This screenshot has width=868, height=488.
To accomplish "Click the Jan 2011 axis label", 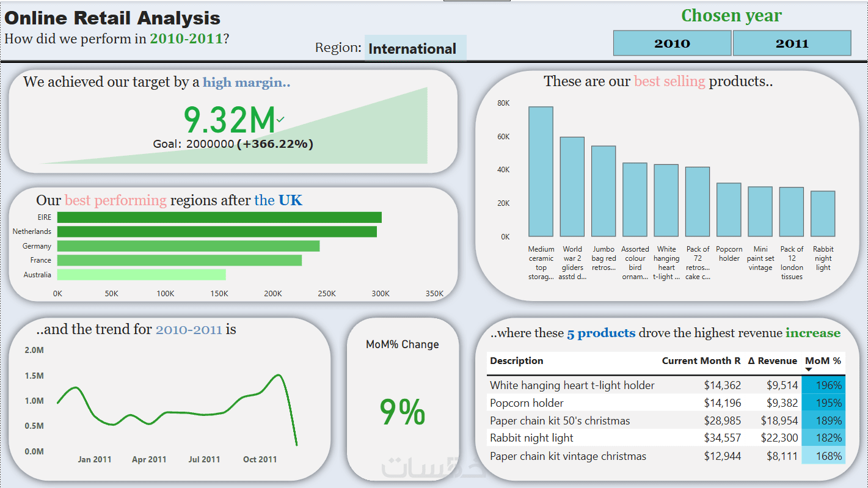I will 95,459.
